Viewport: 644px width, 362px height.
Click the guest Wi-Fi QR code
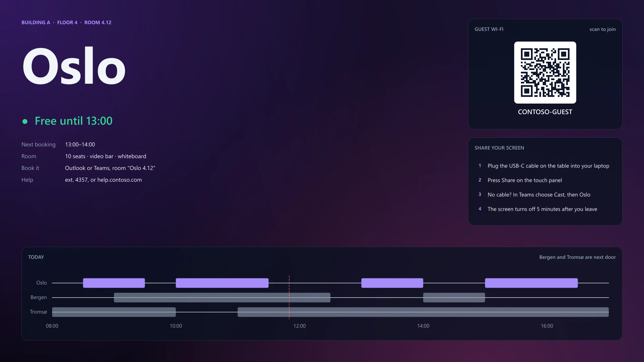[545, 72]
